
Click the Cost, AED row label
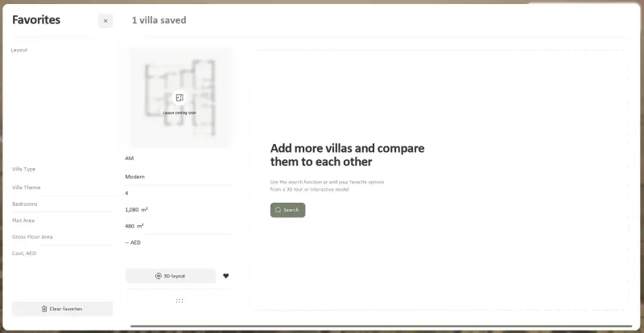point(24,253)
